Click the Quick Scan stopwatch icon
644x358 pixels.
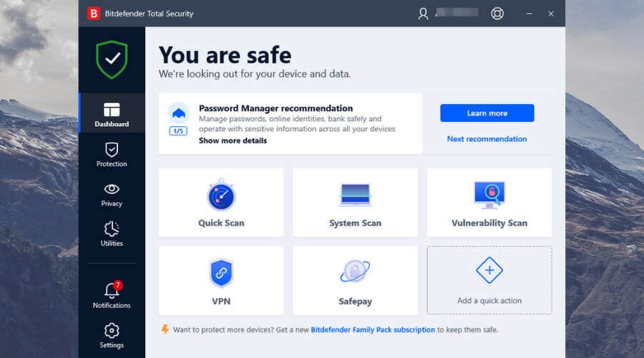[221, 195]
